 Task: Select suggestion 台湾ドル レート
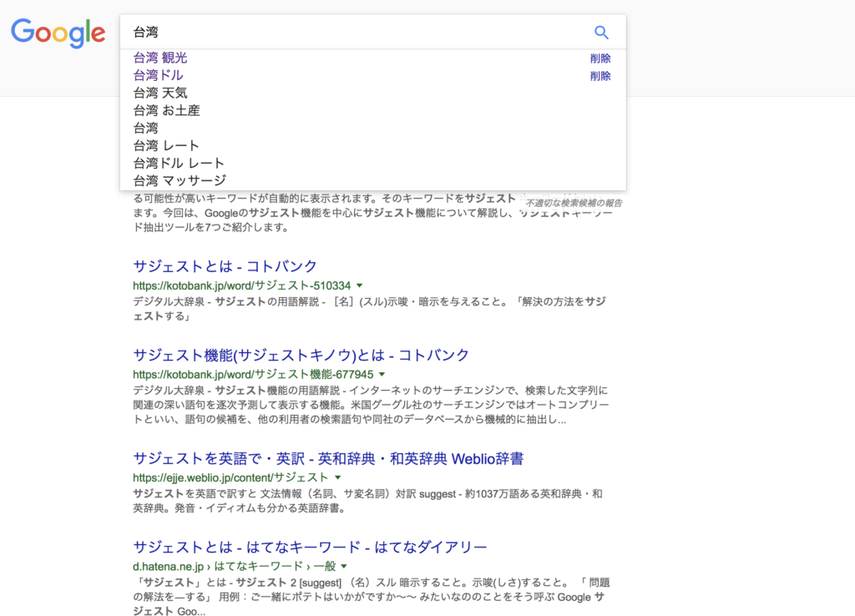[x=179, y=163]
